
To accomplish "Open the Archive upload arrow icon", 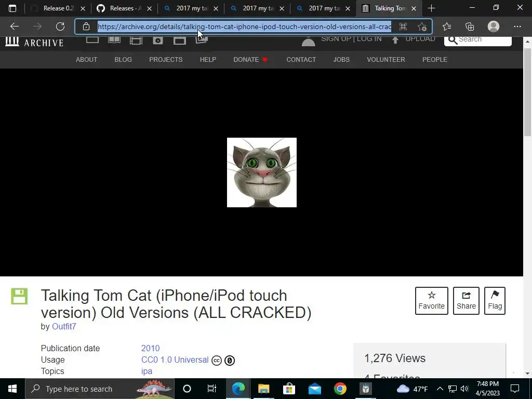I will click(395, 41).
